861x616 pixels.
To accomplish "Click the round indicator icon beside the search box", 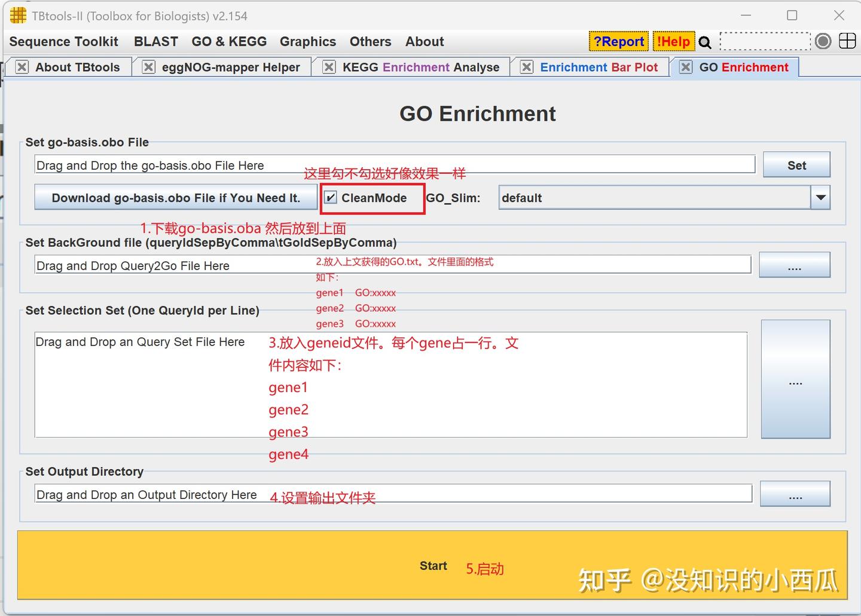I will coord(823,41).
